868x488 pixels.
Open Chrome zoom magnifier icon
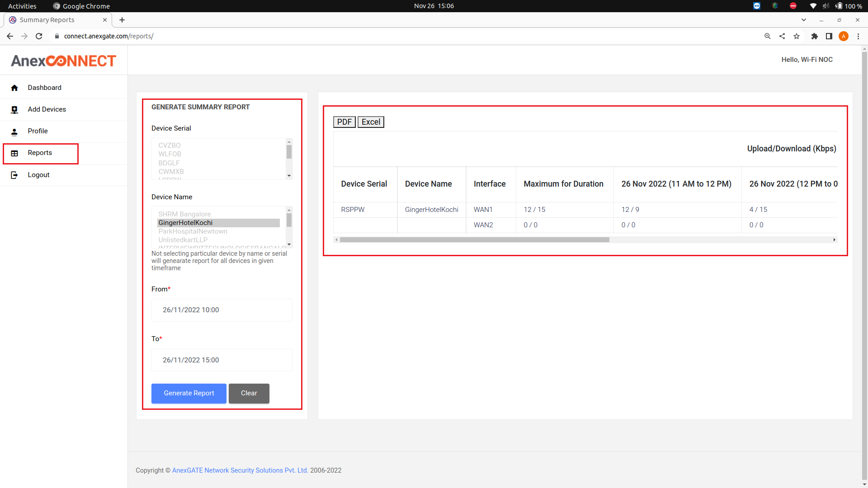[767, 36]
